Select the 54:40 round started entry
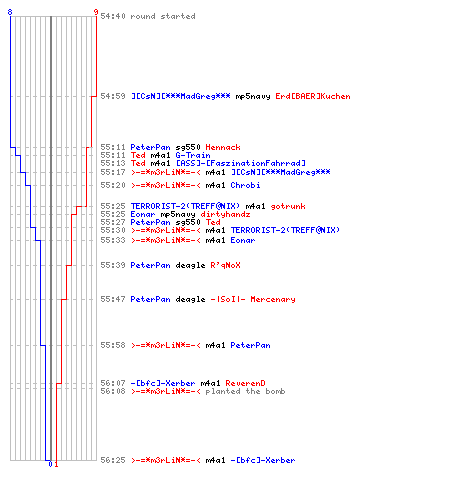The height and width of the screenshot is (500, 450). click(148, 16)
